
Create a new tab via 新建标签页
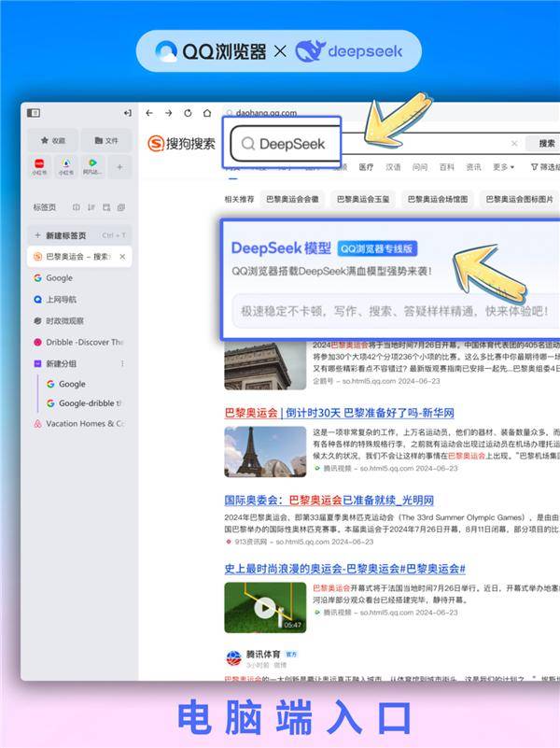coord(79,235)
